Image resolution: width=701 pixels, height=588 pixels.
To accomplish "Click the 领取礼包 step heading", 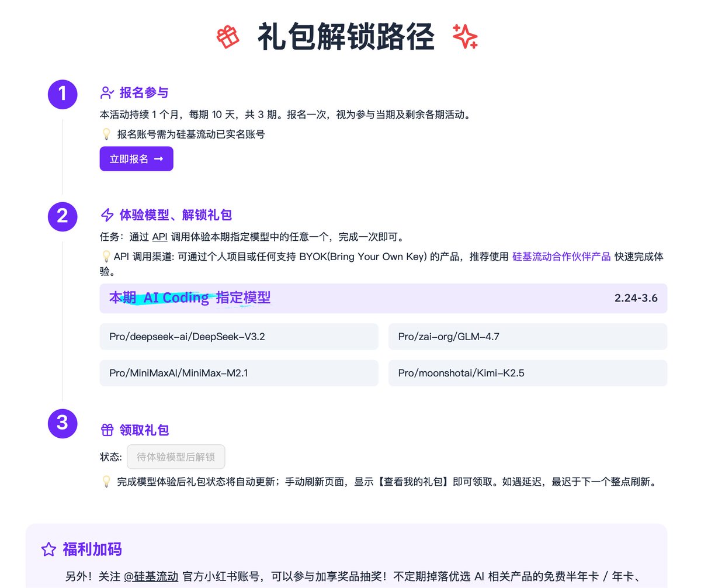I will click(144, 430).
